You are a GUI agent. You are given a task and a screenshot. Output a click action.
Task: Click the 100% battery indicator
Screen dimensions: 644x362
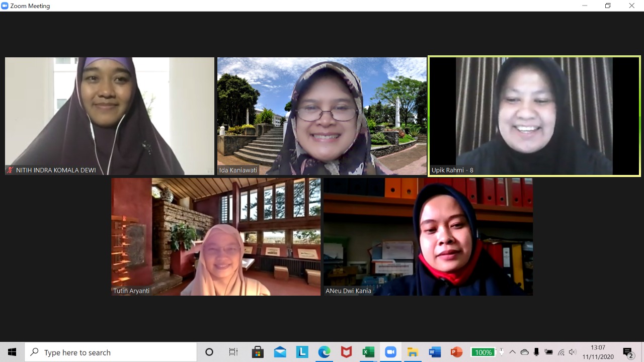coord(483,352)
